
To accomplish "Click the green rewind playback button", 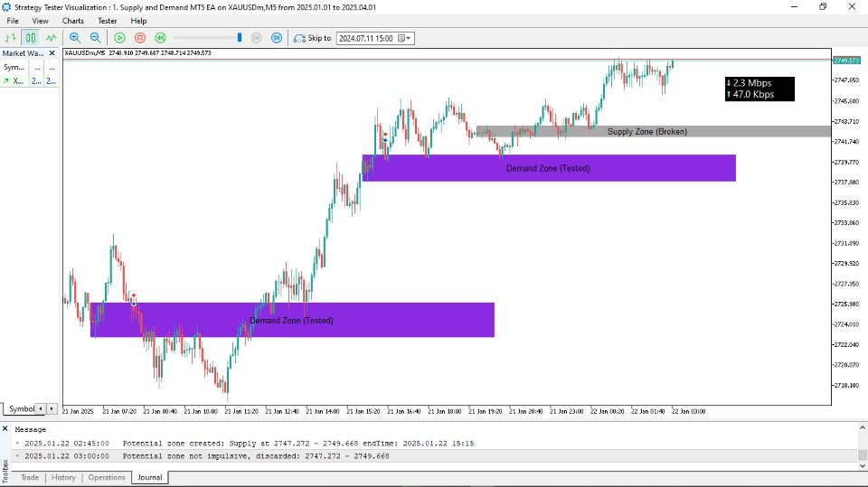I will [161, 38].
